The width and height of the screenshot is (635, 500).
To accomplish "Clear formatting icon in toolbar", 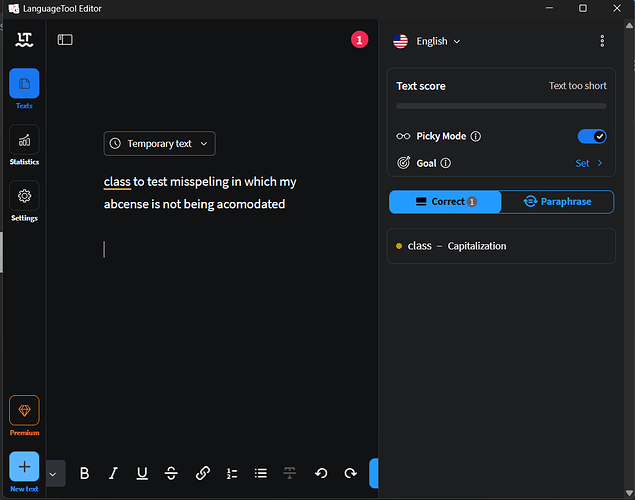I will pos(290,473).
